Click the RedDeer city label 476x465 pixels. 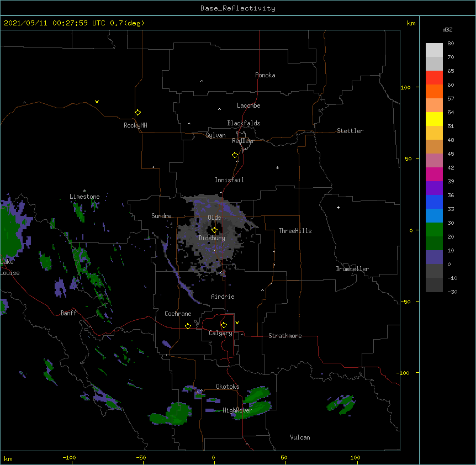pos(243,141)
